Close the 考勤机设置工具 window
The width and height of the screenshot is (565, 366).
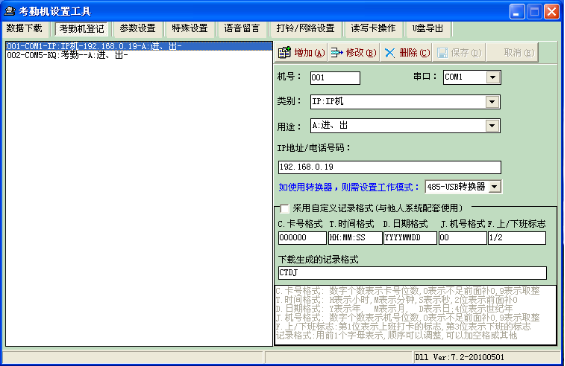pyautogui.click(x=552, y=12)
